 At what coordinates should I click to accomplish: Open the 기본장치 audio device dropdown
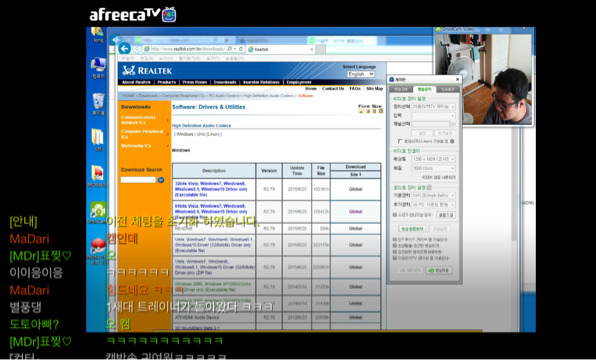coord(434,195)
